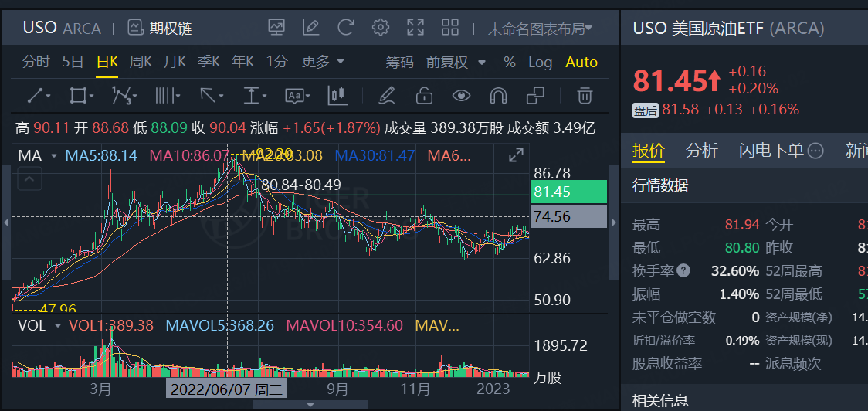
Task: Select the 年K yearly candlestick tab
Action: click(x=242, y=62)
